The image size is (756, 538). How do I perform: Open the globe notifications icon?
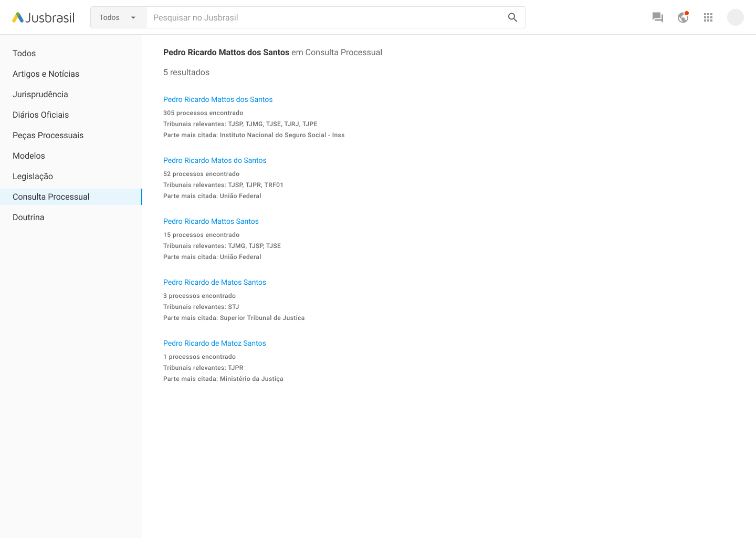coord(682,18)
